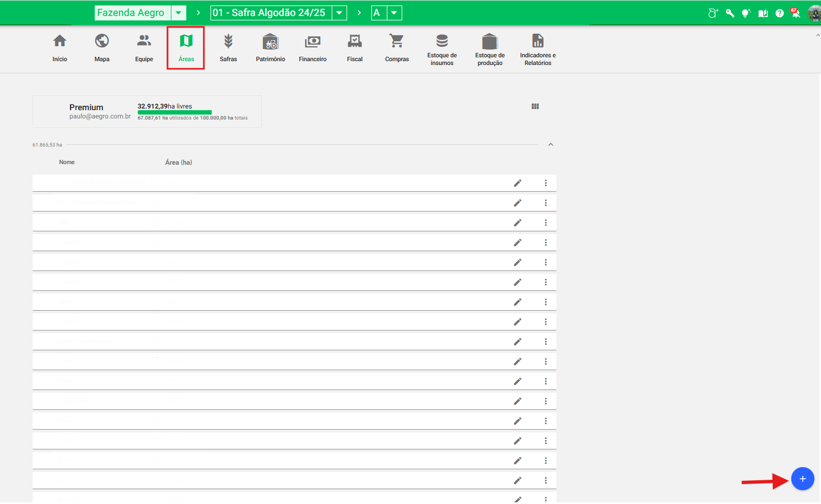The height and width of the screenshot is (504, 821).
Task: Sort by the Nome column header
Action: tap(67, 162)
